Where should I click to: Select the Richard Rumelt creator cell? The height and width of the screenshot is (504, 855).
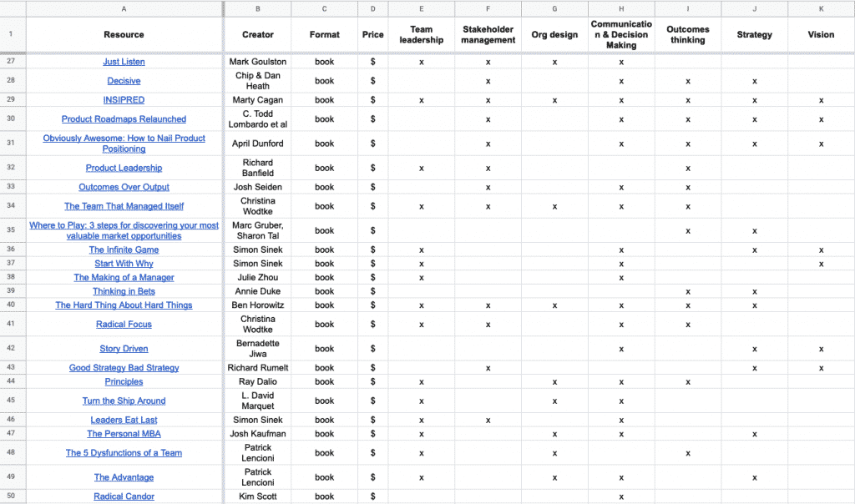point(257,368)
